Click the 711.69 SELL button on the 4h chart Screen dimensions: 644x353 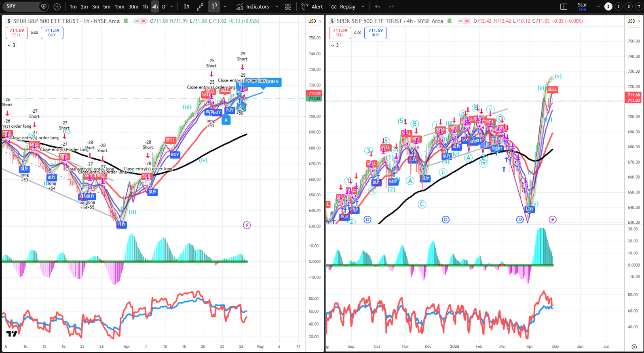[x=340, y=33]
